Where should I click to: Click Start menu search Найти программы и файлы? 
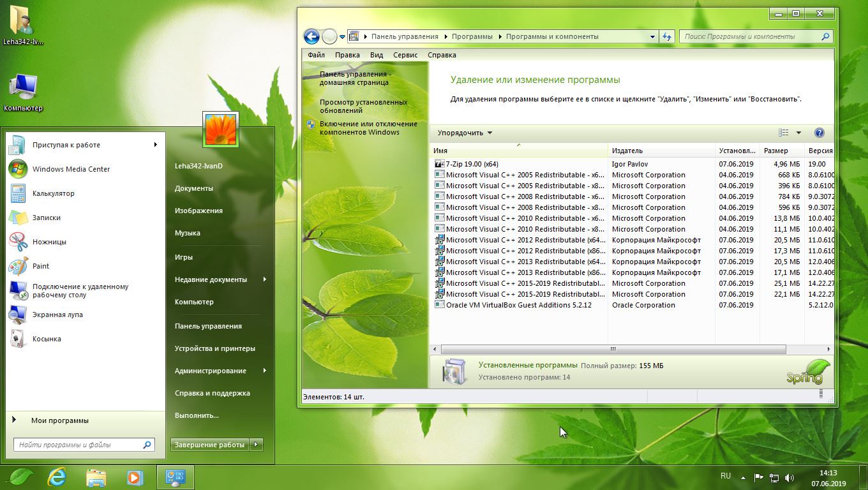(x=84, y=445)
